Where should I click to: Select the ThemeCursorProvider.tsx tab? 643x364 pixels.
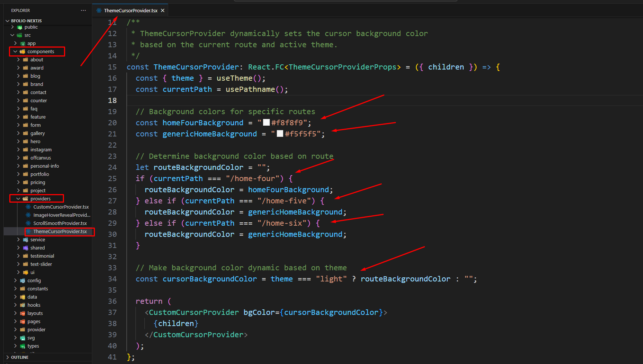point(130,10)
